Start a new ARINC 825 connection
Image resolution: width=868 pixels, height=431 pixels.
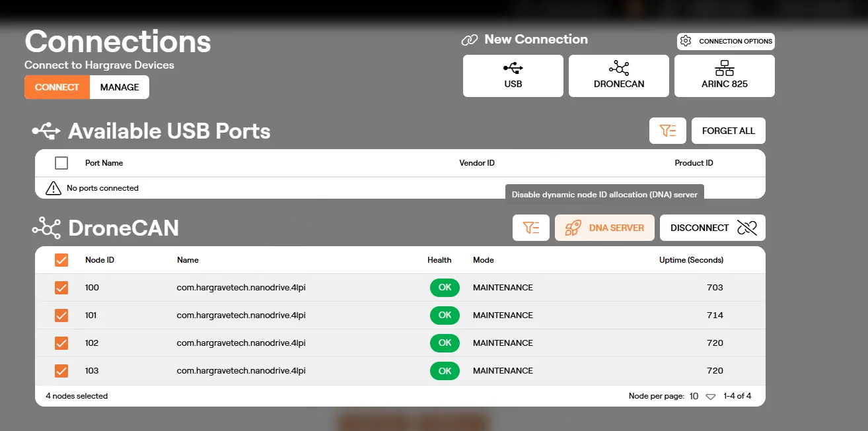tap(725, 76)
